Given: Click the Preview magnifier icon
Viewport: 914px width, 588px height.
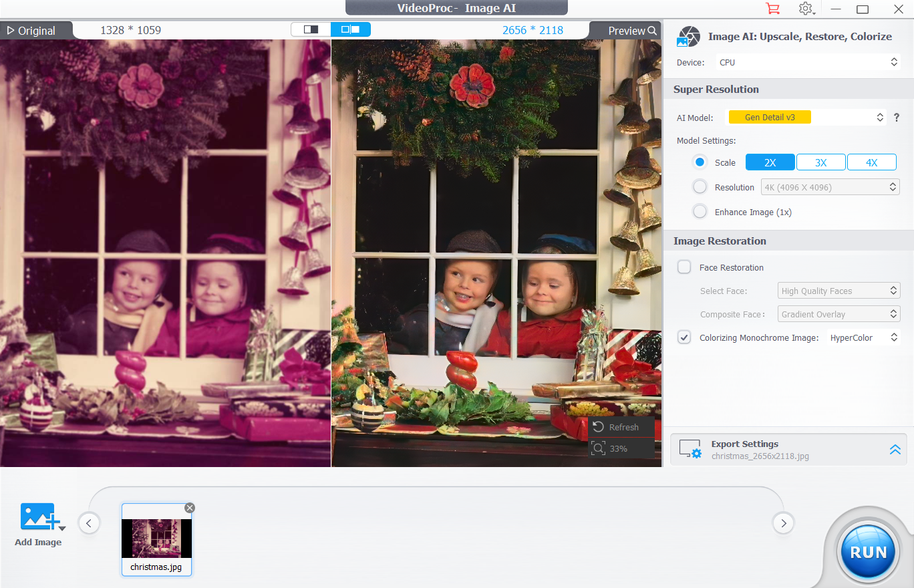Looking at the screenshot, I should coord(651,31).
